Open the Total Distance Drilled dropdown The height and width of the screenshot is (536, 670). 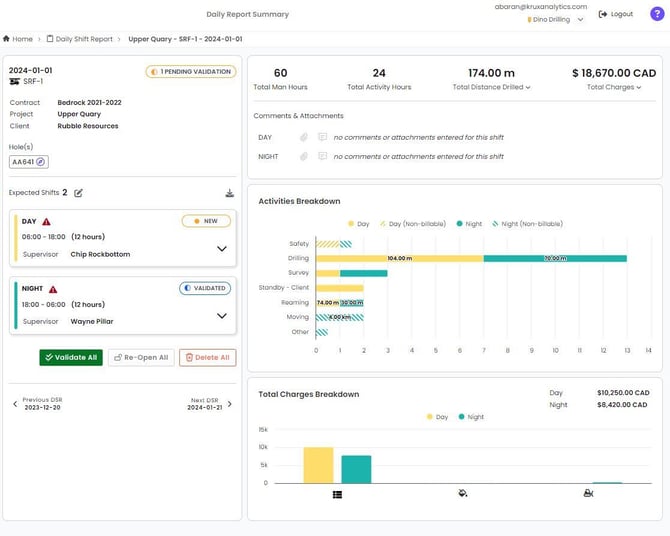pyautogui.click(x=491, y=87)
